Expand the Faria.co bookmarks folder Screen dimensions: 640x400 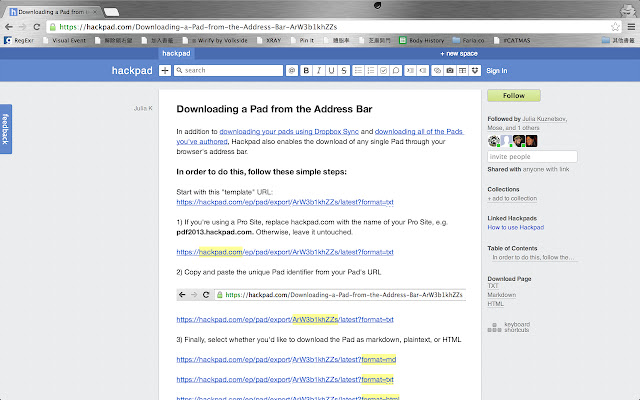469,40
